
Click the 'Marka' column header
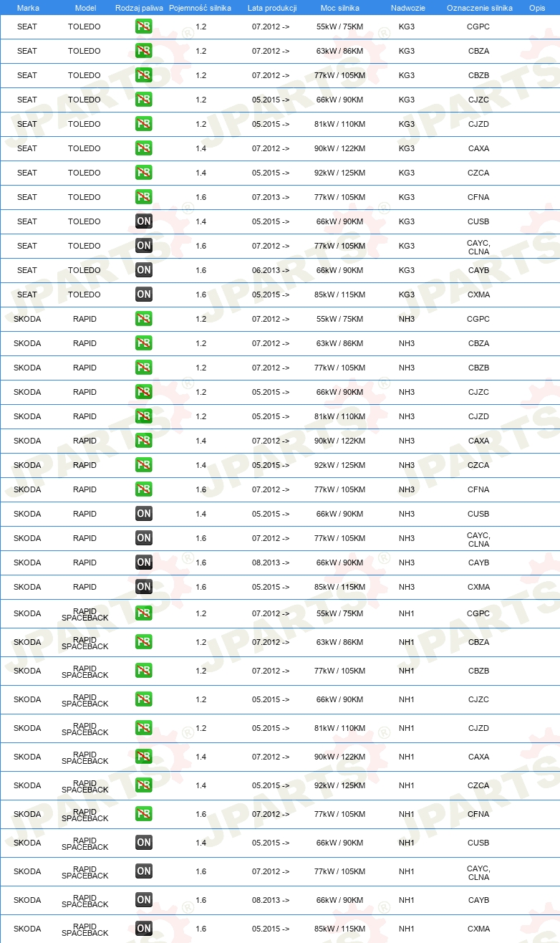27,8
